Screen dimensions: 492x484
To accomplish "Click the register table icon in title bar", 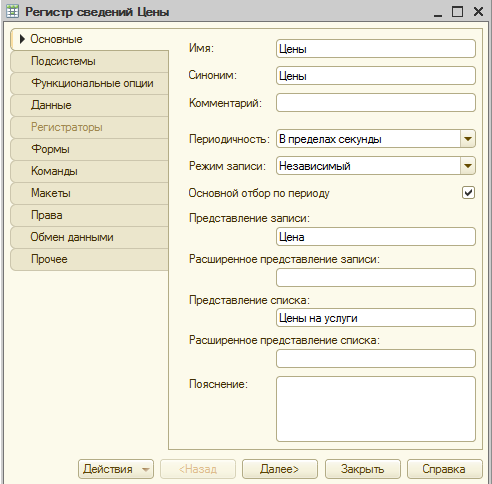I will [13, 11].
